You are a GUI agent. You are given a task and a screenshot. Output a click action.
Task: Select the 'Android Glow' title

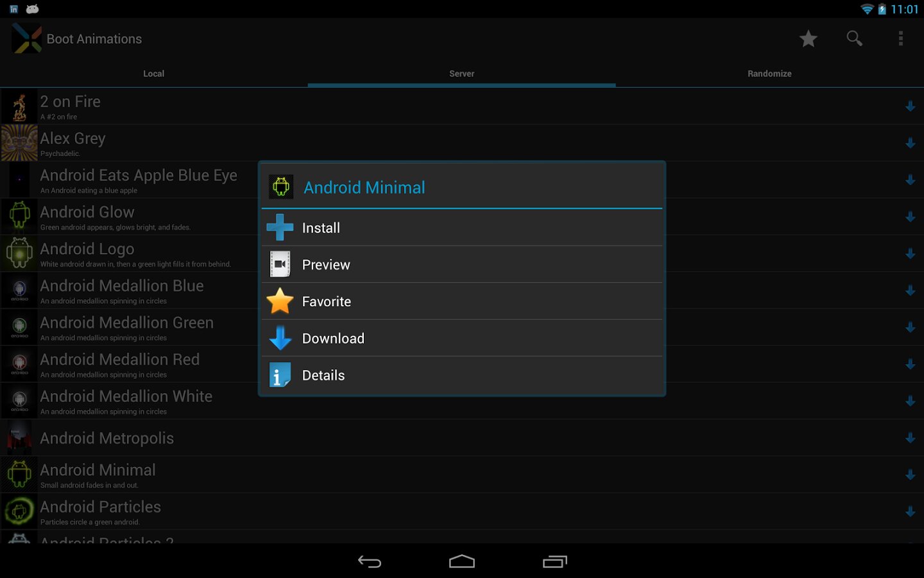pos(87,212)
